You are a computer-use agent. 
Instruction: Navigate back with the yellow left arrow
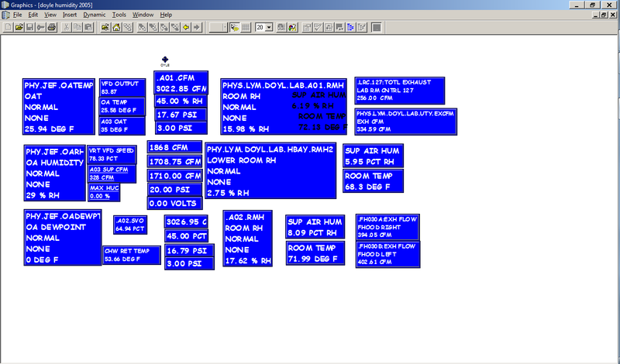click(186, 27)
